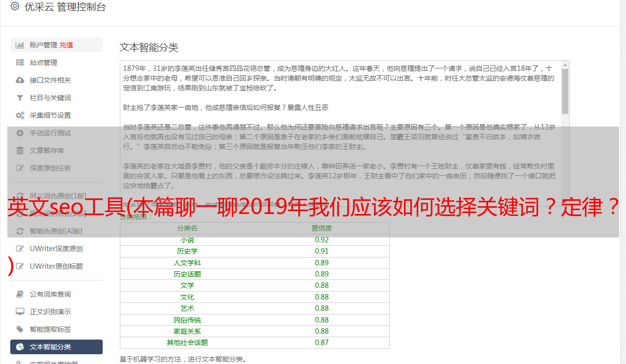Image resolution: width=626 pixels, height=364 pixels.
Task: Click the 文学 category cell
Action: click(187, 285)
